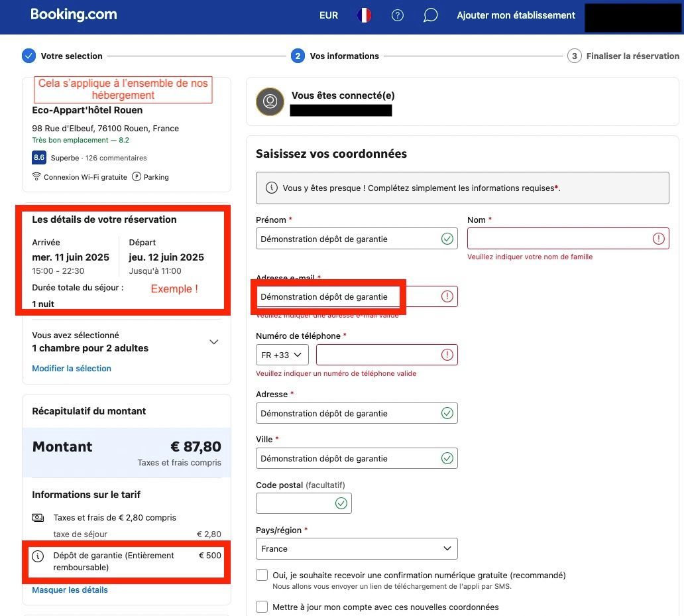Focus the Ville input field
The height and width of the screenshot is (616, 684).
click(x=357, y=458)
